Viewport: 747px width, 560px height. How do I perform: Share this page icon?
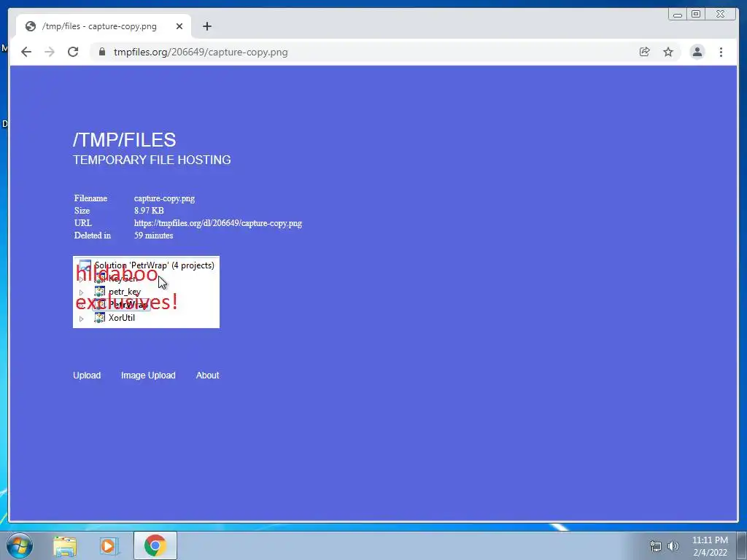tap(645, 52)
